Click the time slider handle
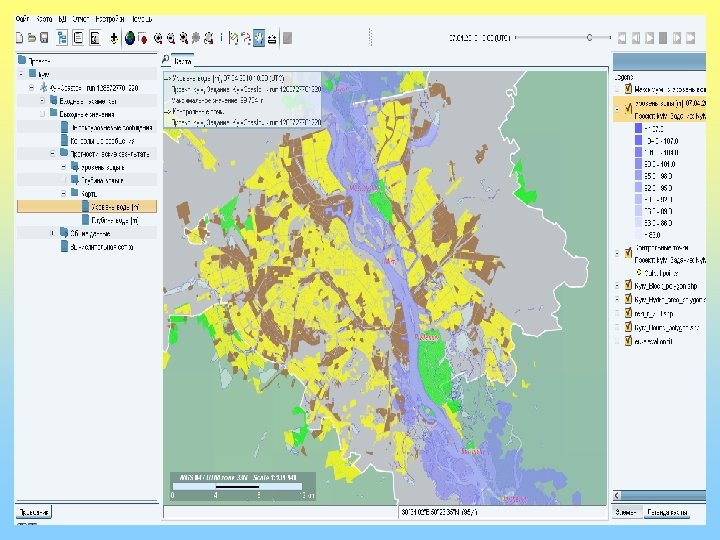The width and height of the screenshot is (720, 540). pyautogui.click(x=590, y=38)
